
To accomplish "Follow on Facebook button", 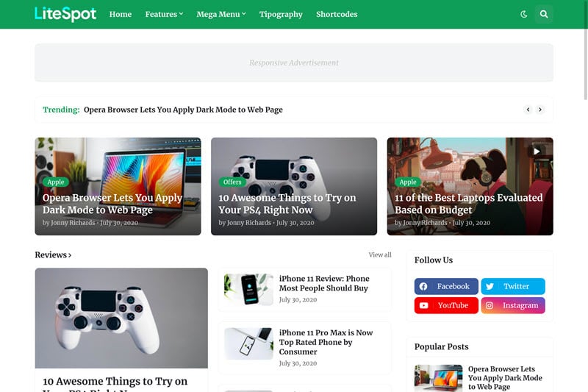I will tap(446, 286).
